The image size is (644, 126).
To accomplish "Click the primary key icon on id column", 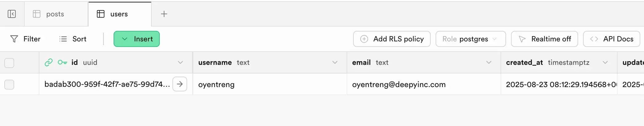I will tap(62, 62).
